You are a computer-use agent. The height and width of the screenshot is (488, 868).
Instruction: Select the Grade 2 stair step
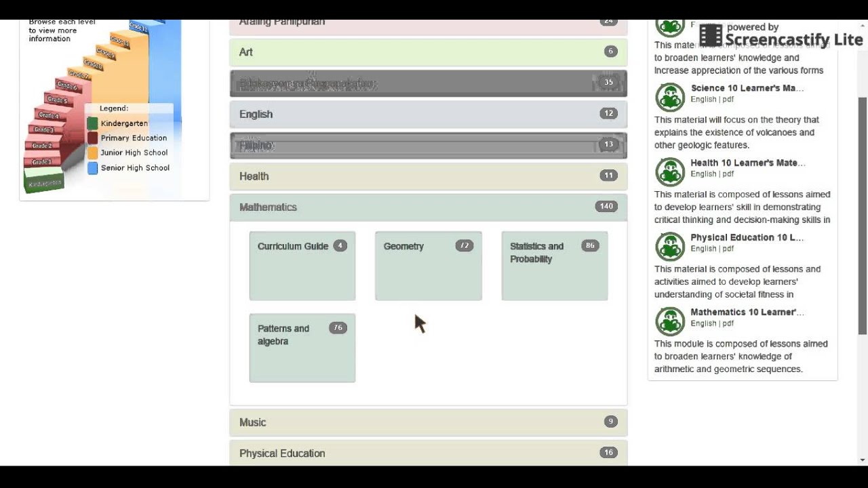(42, 146)
